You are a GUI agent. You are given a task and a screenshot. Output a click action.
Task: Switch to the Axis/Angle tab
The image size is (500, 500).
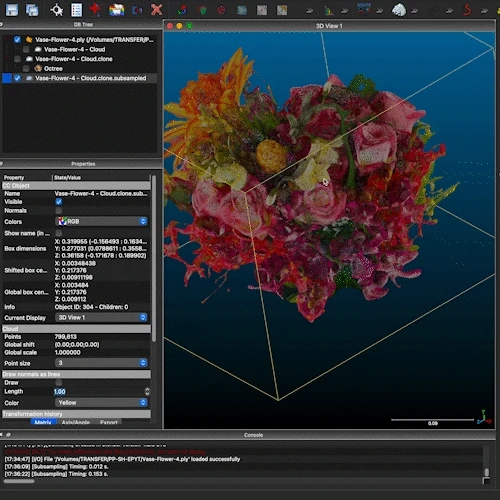click(76, 422)
